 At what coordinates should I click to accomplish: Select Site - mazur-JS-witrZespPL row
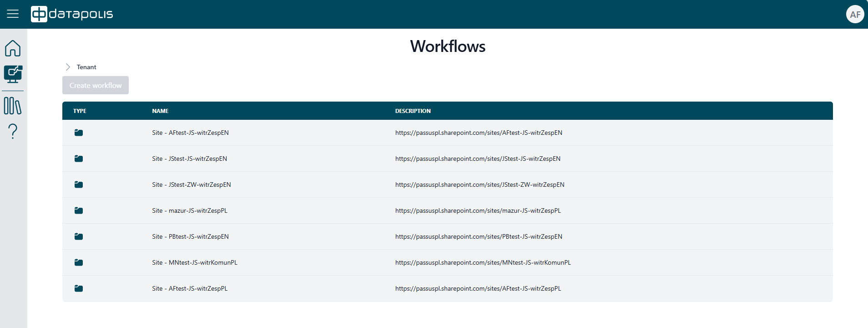pos(189,210)
